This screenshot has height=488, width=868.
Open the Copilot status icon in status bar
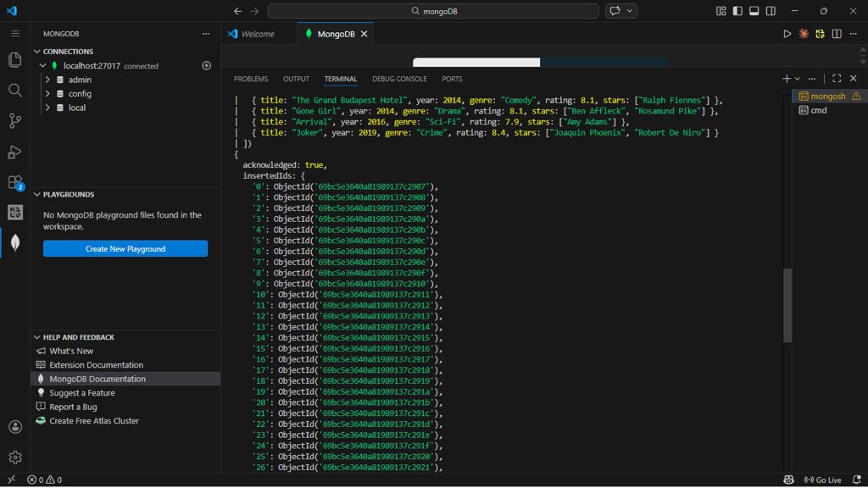pos(788,480)
